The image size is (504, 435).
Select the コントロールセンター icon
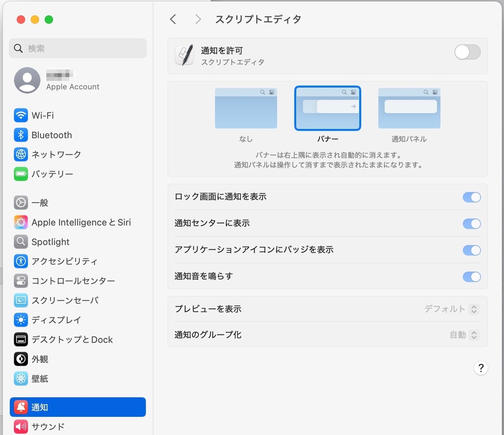[21, 281]
